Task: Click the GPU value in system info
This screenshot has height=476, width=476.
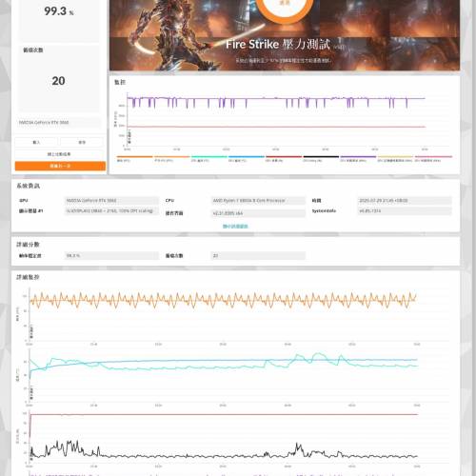Action: click(x=111, y=201)
